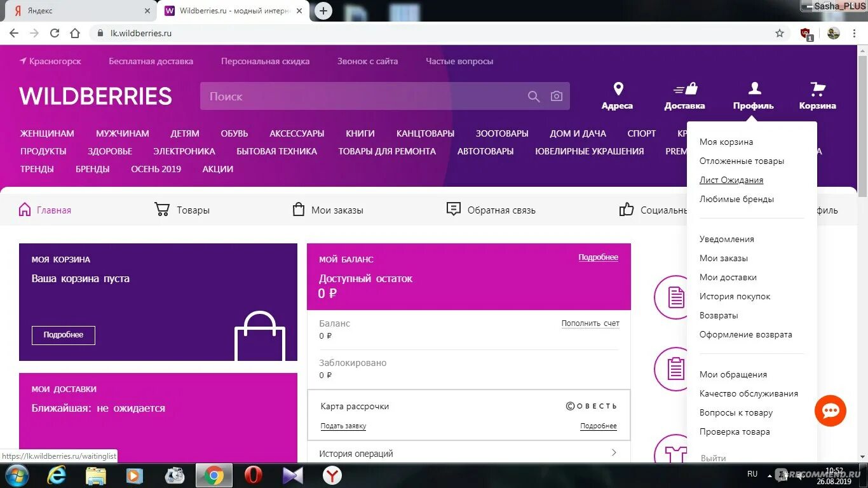Select Товары tab in account nav

pyautogui.click(x=182, y=210)
